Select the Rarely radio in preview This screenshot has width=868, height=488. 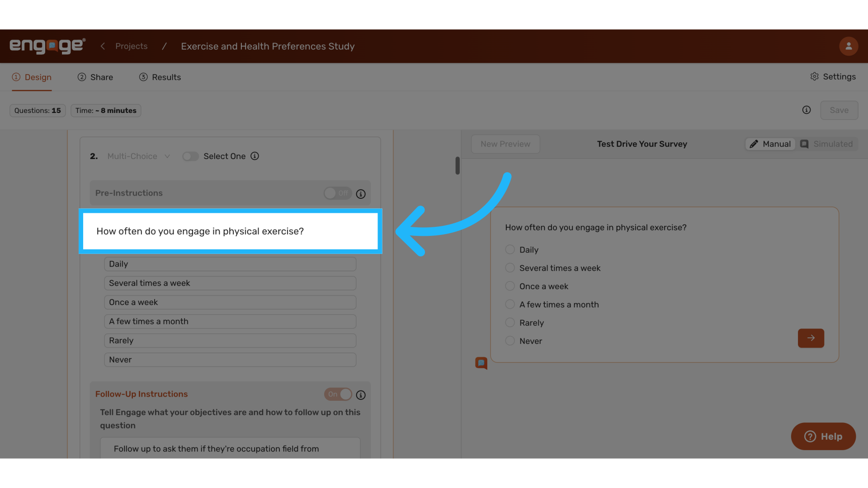tap(510, 323)
